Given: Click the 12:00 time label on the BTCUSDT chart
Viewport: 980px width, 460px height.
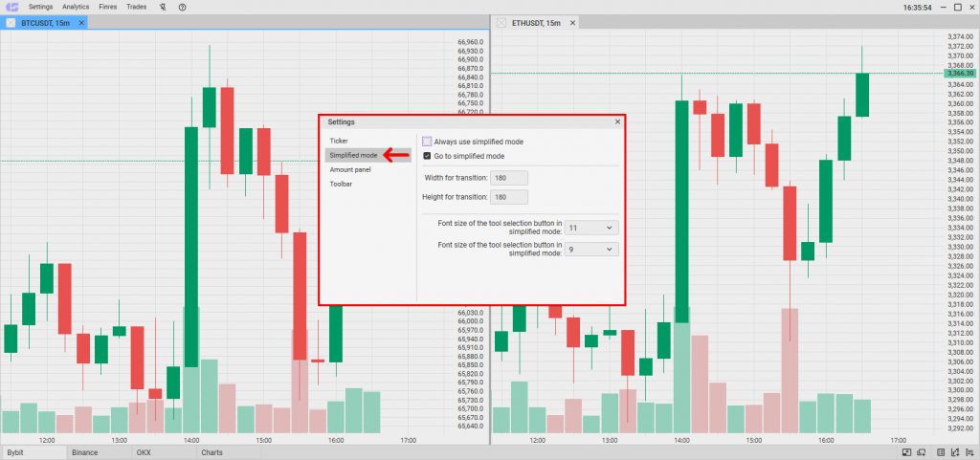Looking at the screenshot, I should click(x=46, y=441).
